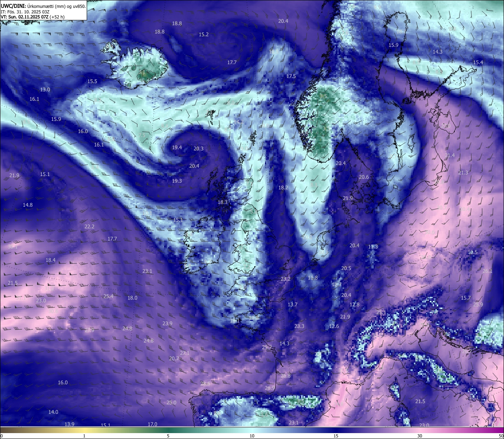Click the 'UWC/DINI: Úrkomumætti (mm) og uv850.' title
Screen dimensions: 504x439
pyautogui.click(x=43, y=6)
